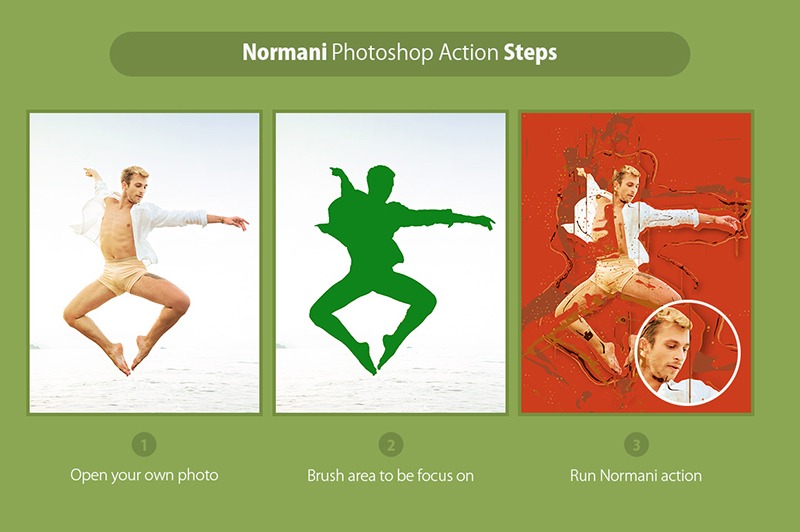Click the 'Run Normani action' caption
800x532 pixels.
[x=636, y=476]
